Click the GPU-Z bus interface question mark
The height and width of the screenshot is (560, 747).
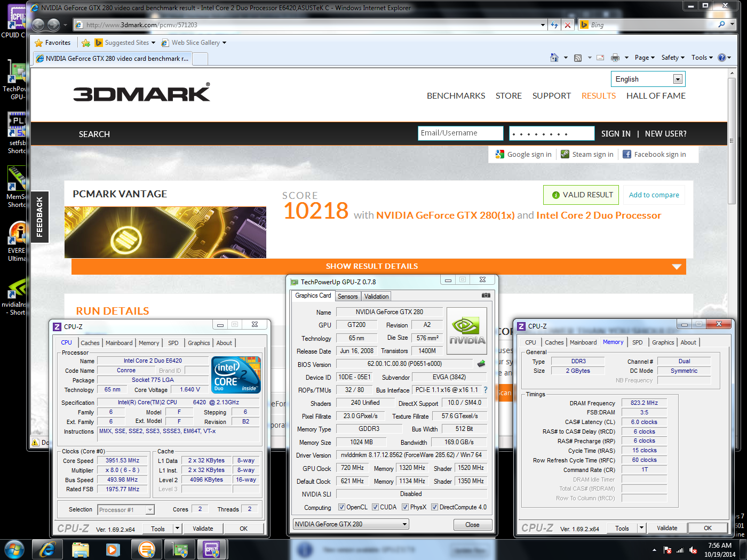point(486,390)
